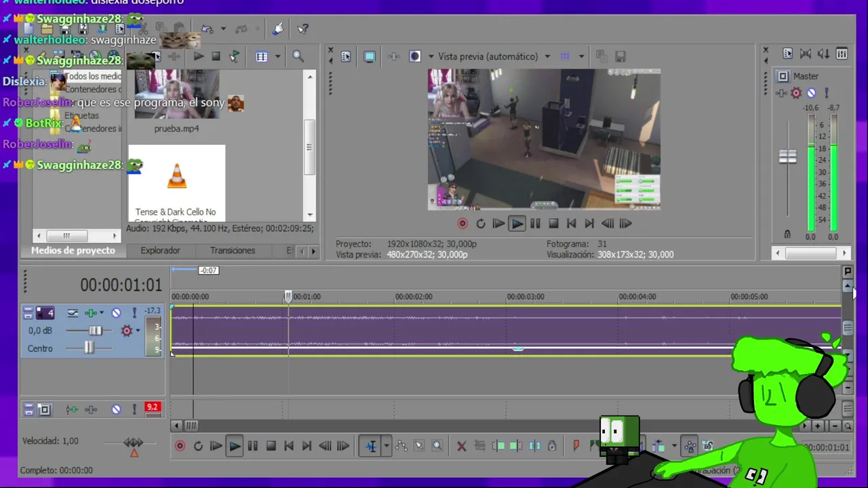Open Project Video Properties in preview window
The height and width of the screenshot is (488, 868).
pyautogui.click(x=346, y=57)
